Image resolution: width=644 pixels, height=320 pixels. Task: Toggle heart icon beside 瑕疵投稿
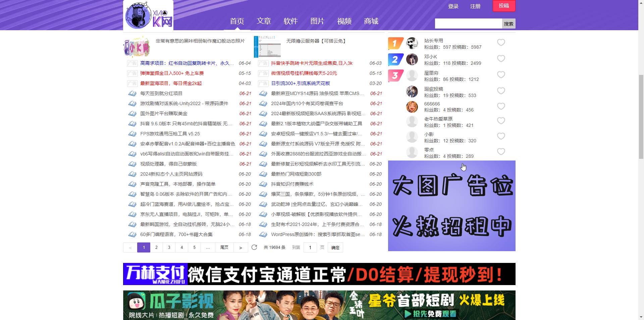pos(501,91)
